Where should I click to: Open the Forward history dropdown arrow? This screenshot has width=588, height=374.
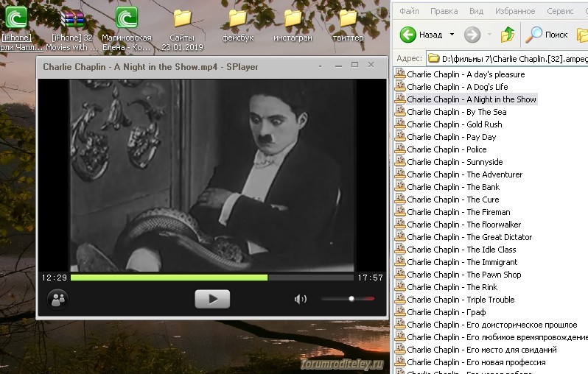tap(489, 35)
